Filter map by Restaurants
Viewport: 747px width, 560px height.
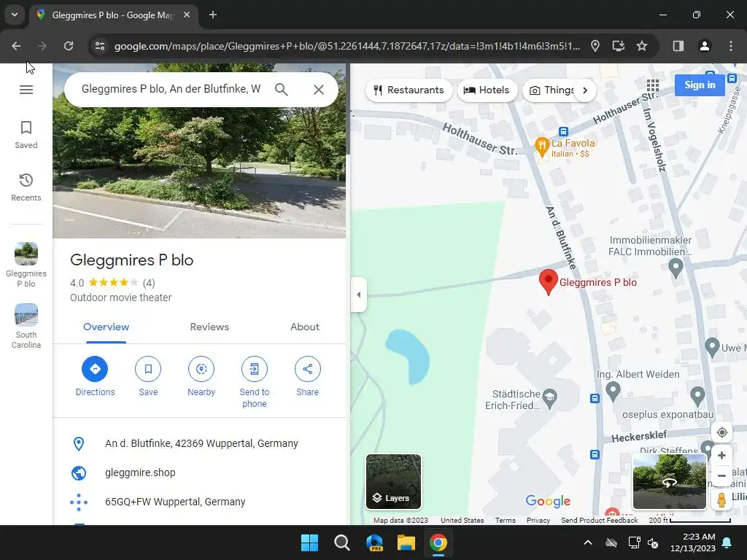409,90
